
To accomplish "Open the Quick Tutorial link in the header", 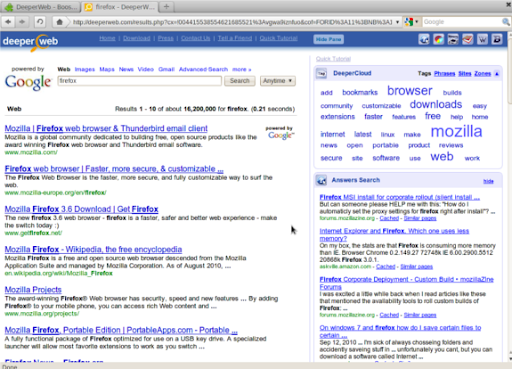I will (x=278, y=38).
